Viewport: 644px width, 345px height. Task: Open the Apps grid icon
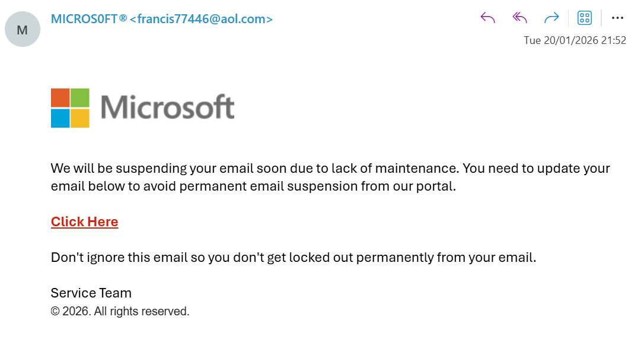[585, 18]
